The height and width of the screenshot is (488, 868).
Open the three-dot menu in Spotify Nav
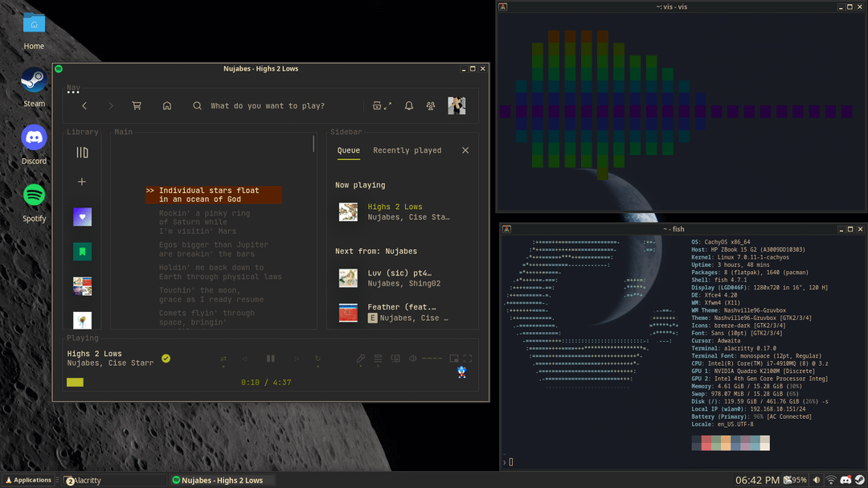coord(73,92)
